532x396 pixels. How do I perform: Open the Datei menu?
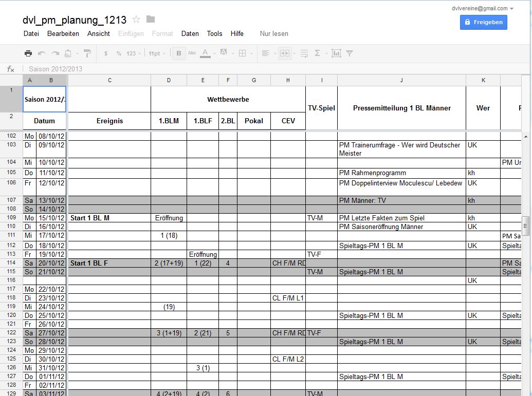click(31, 33)
